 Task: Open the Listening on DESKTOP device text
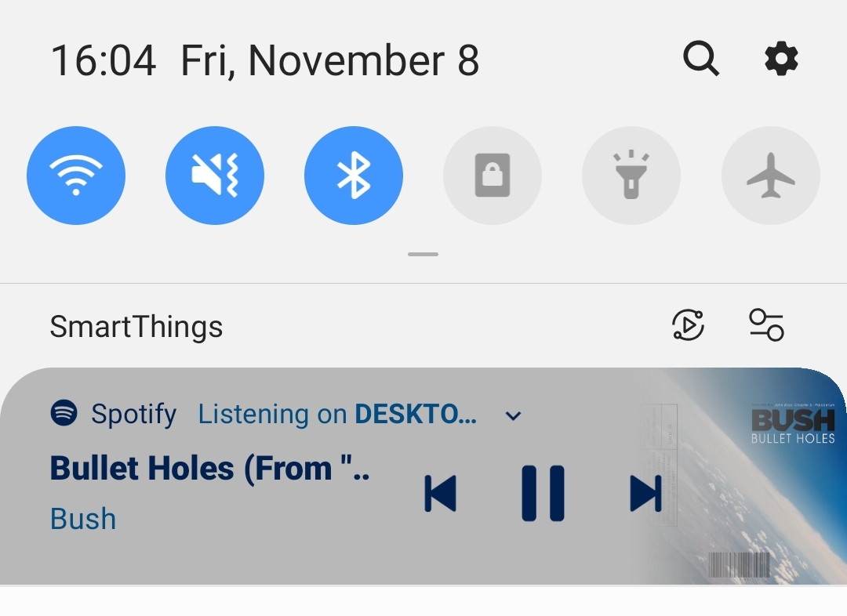(337, 414)
